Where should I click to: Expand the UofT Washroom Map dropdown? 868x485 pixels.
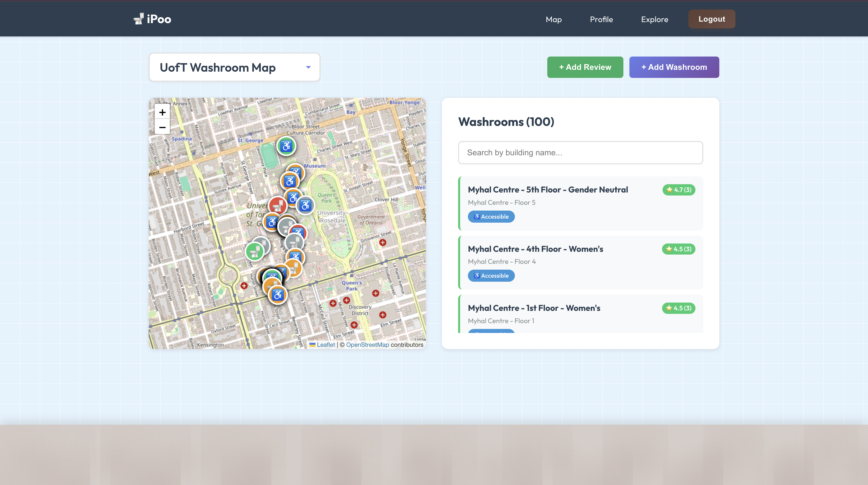coord(234,67)
